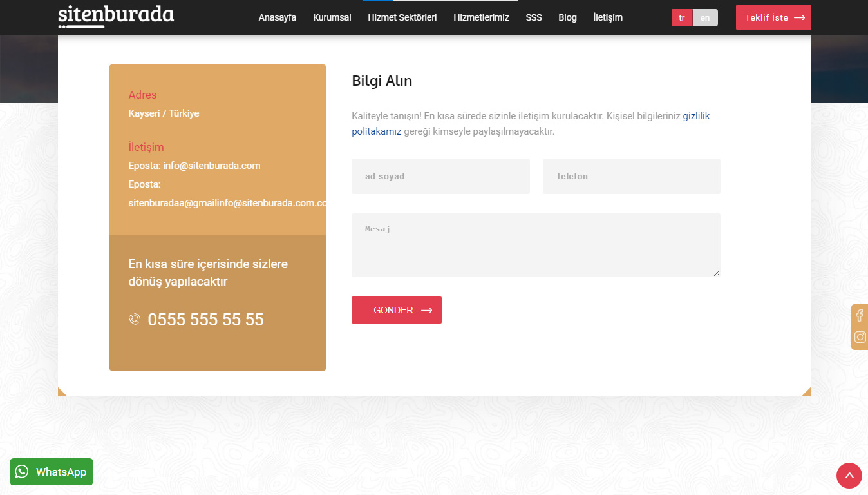868x495 pixels.
Task: Open the Facebook icon in side panel
Action: click(860, 316)
